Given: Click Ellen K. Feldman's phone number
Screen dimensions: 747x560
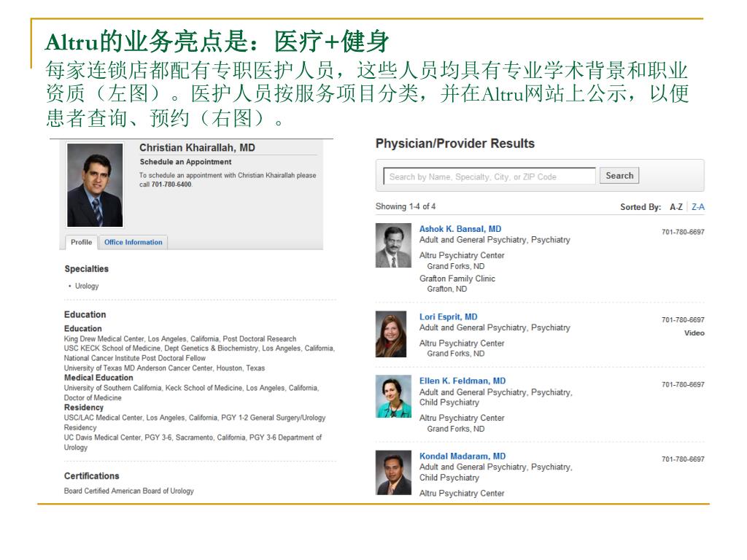Looking at the screenshot, I should [683, 384].
